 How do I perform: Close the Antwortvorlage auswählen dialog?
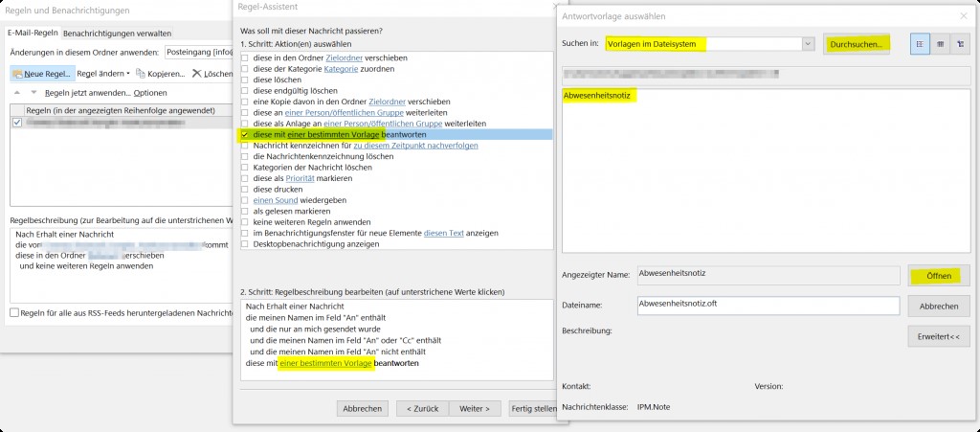point(964,16)
